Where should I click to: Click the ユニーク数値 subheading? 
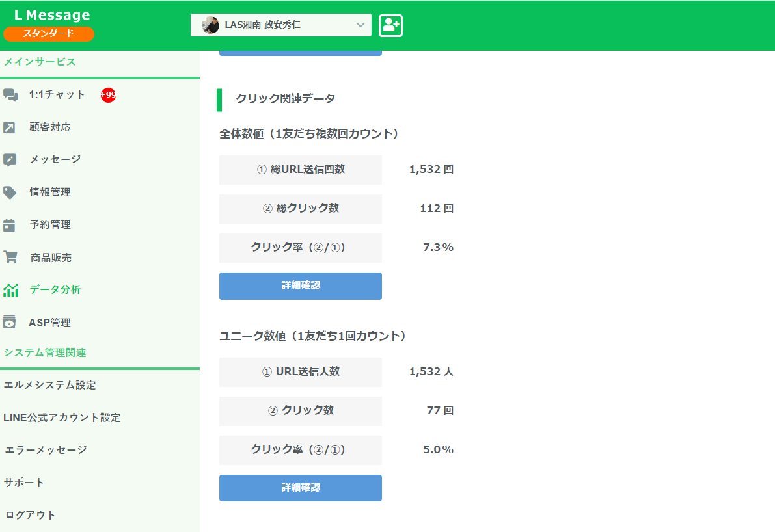point(314,336)
